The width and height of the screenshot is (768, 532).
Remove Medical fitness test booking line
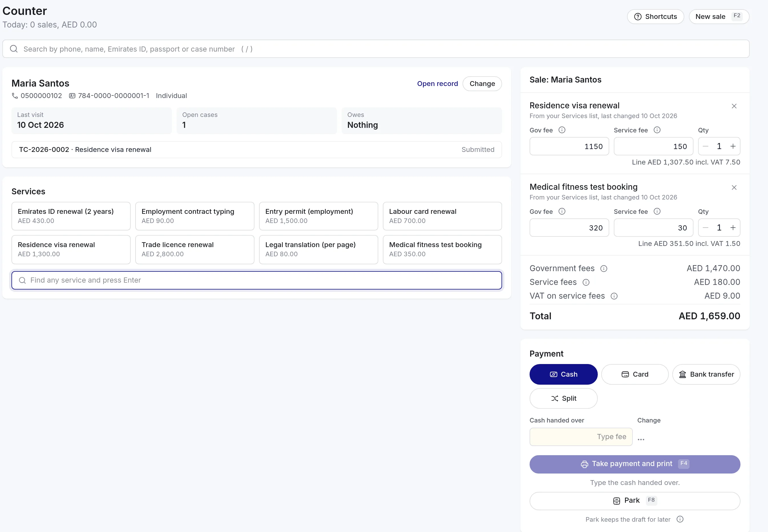[x=734, y=187]
